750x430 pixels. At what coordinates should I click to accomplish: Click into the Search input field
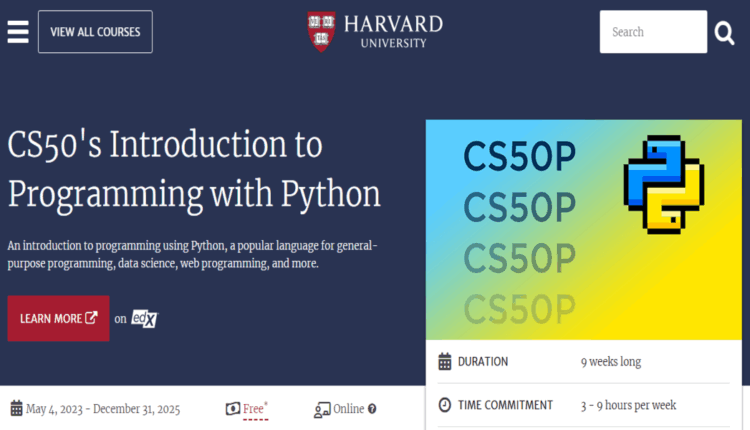point(652,32)
